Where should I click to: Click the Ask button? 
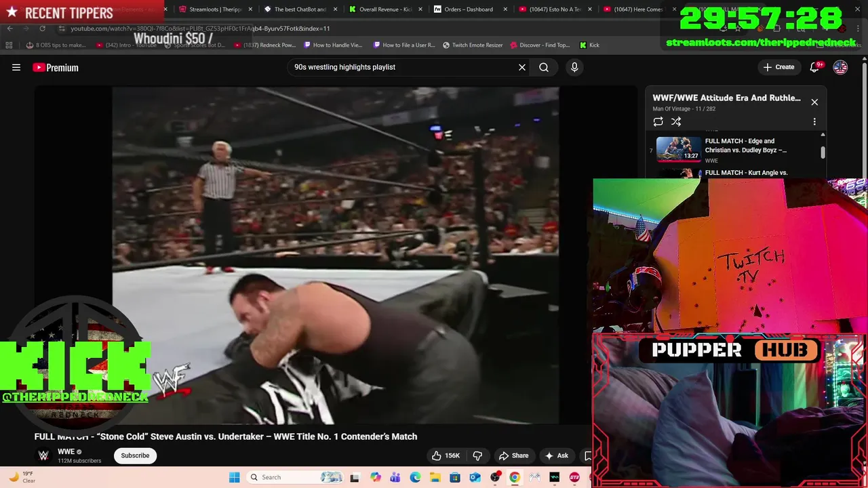click(x=556, y=455)
